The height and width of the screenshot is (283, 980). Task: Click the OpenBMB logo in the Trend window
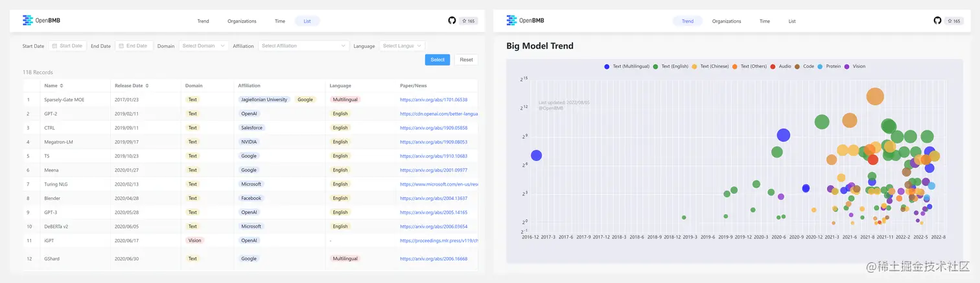click(526, 21)
